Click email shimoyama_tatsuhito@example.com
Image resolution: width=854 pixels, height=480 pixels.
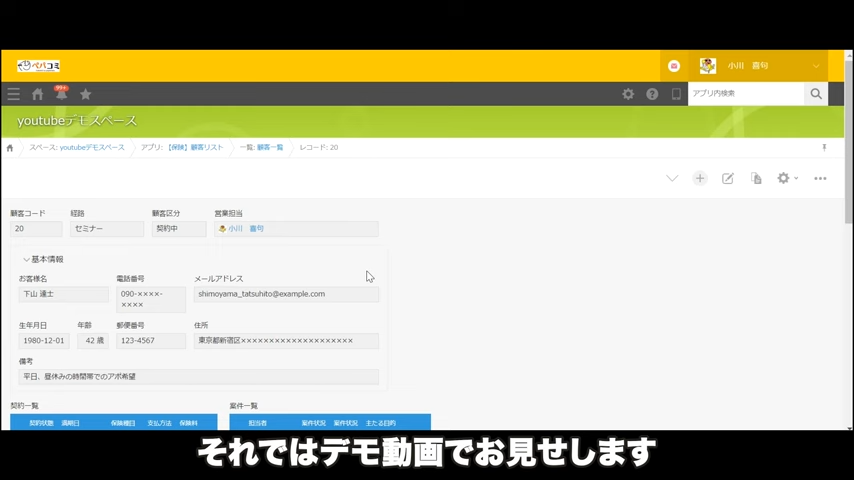click(x=286, y=294)
